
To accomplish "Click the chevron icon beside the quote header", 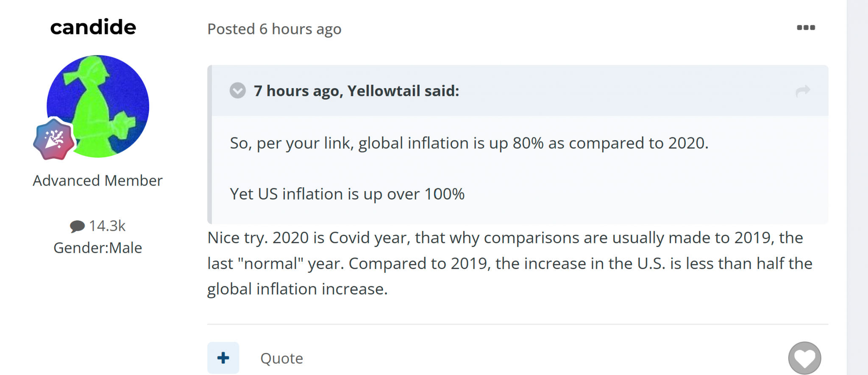I will pos(237,90).
